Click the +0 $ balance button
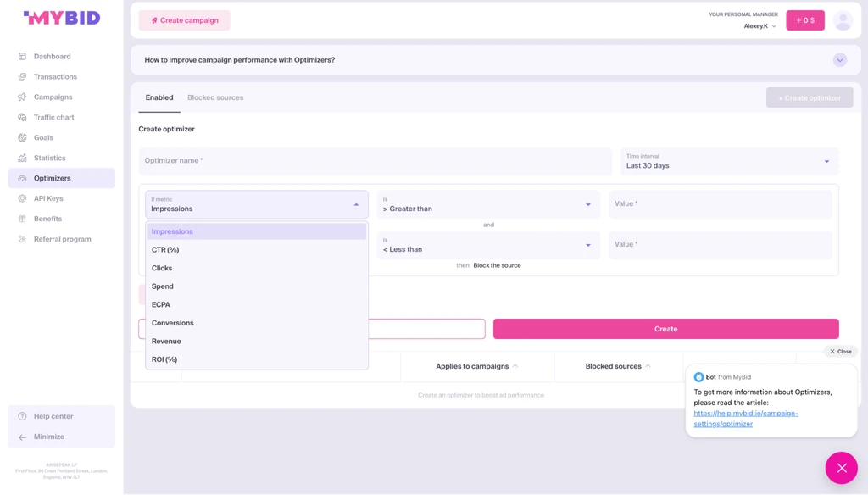The height and width of the screenshot is (495, 868). (805, 20)
